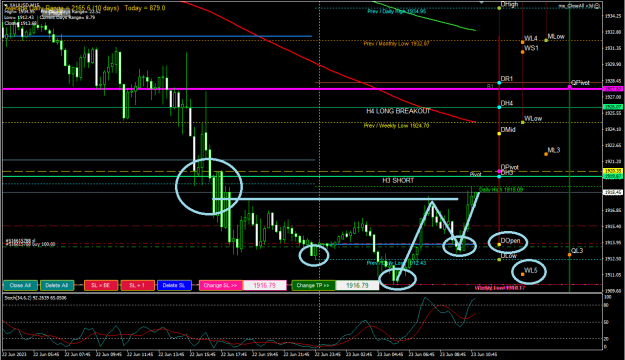This screenshot has width=625, height=360.
Task: Select the stop loss price field beside Change SL
Action: click(x=265, y=285)
